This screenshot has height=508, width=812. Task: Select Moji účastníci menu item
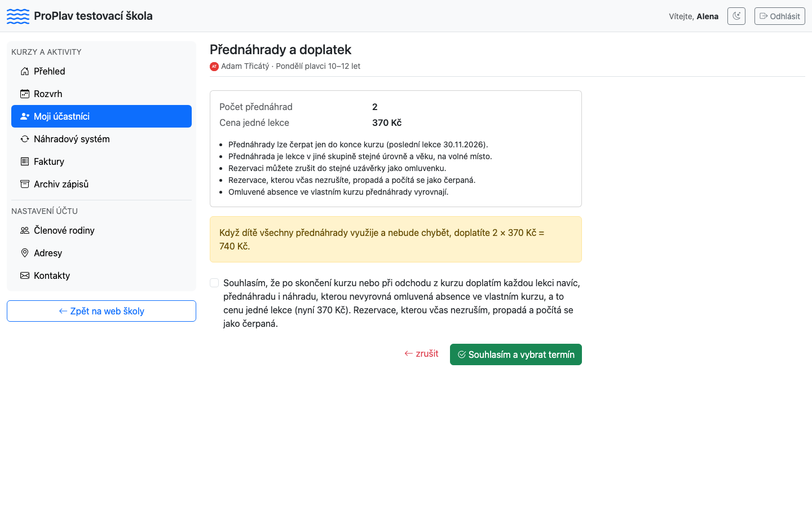click(101, 116)
